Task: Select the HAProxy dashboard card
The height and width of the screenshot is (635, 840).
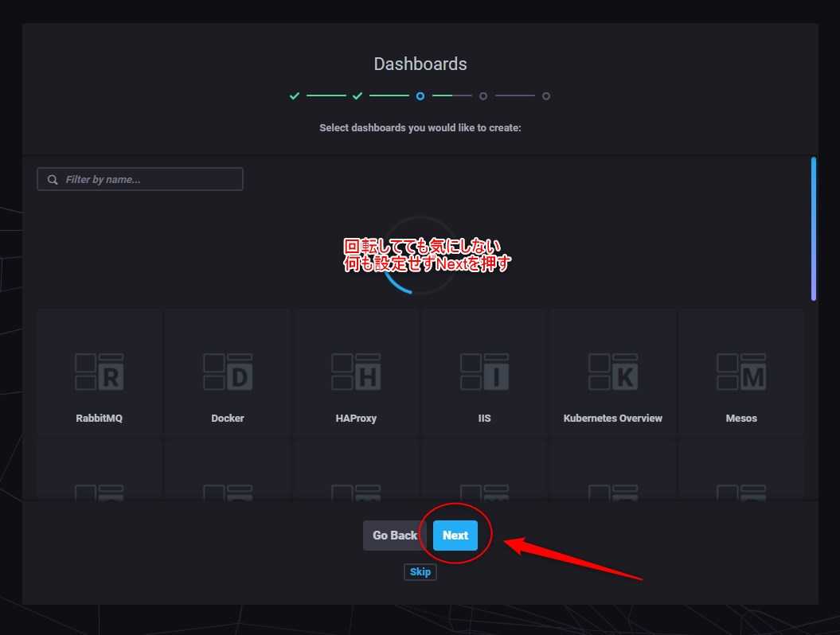Action: (x=356, y=372)
